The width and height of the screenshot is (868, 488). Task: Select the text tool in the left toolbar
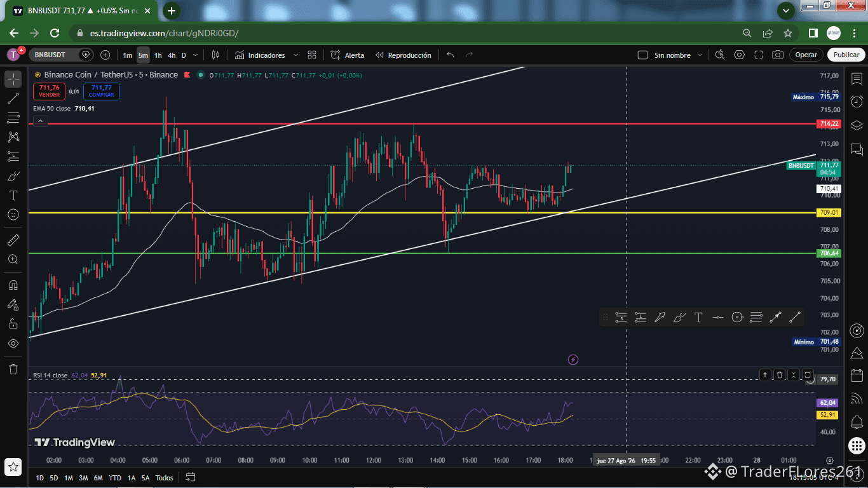[x=13, y=195]
